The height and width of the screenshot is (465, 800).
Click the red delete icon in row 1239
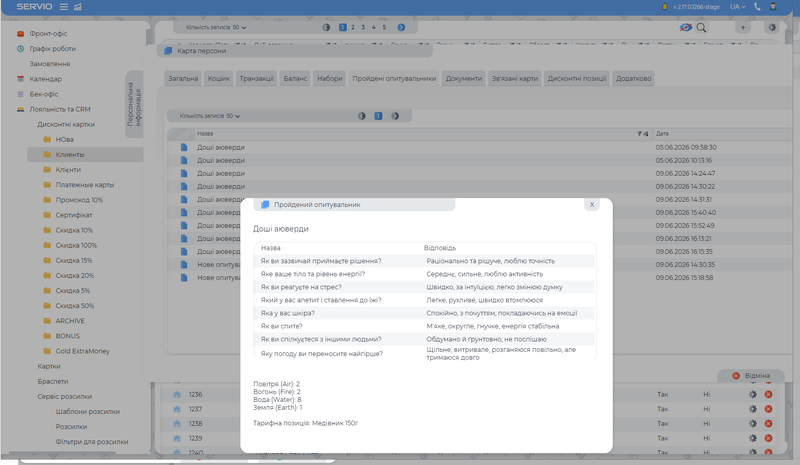(x=768, y=438)
